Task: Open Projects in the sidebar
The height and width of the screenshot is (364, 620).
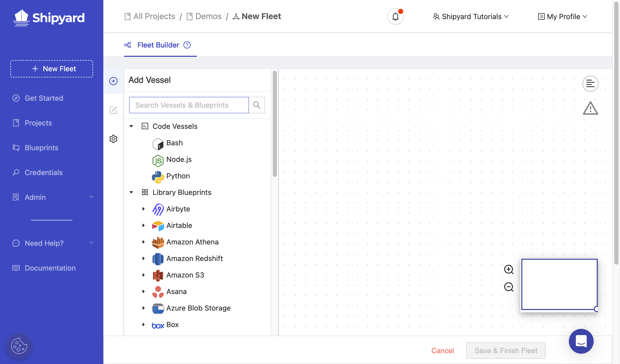Action: (x=32, y=123)
